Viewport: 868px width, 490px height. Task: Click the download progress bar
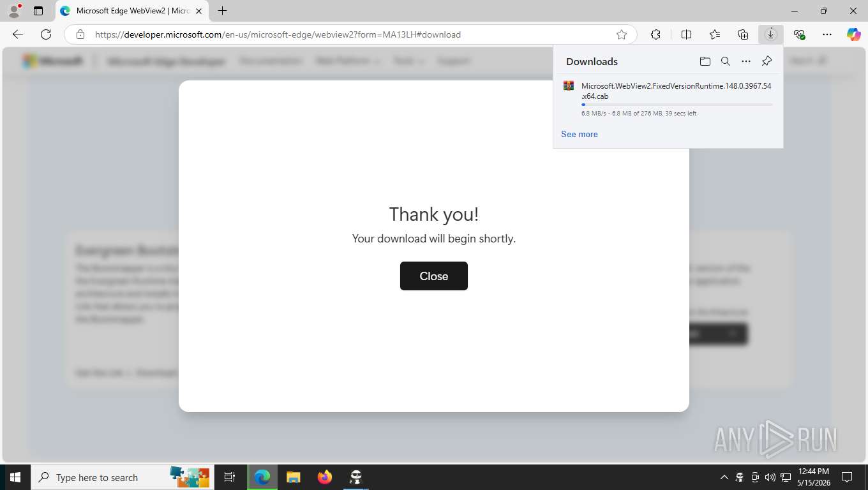677,105
